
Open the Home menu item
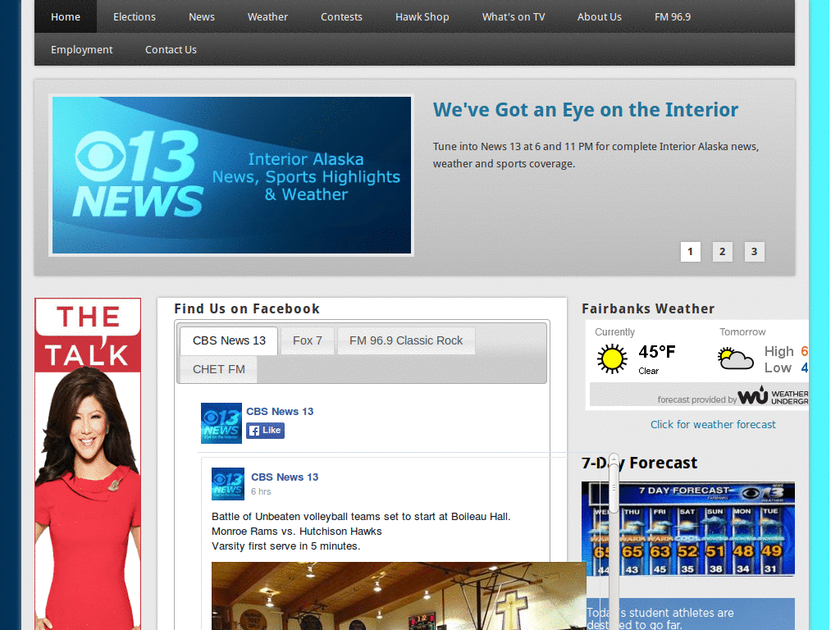[66, 16]
